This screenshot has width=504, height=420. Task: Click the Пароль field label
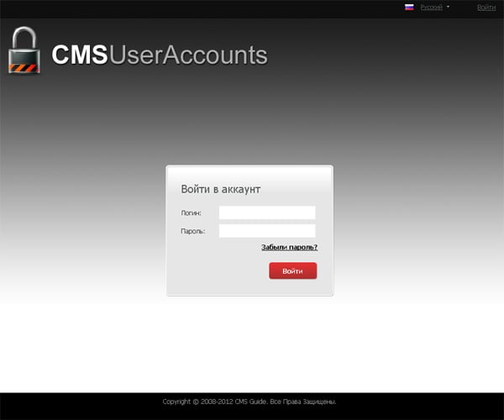pyautogui.click(x=192, y=231)
